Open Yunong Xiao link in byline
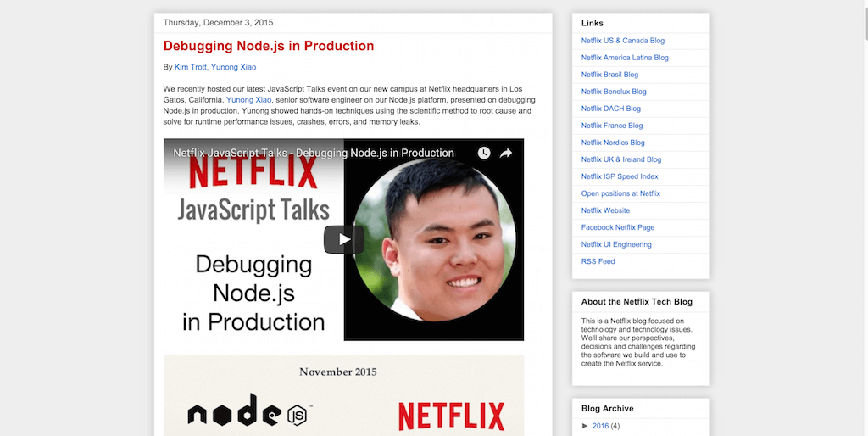The height and width of the screenshot is (436, 868). [234, 67]
